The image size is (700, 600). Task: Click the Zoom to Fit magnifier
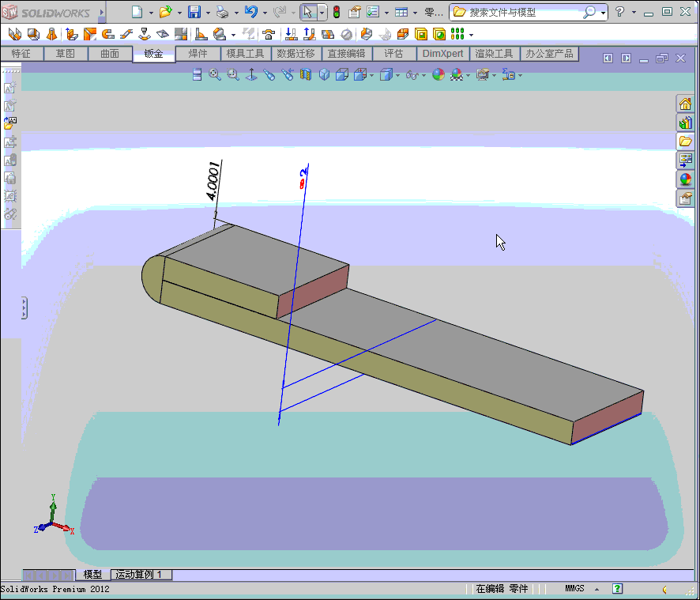coord(215,74)
